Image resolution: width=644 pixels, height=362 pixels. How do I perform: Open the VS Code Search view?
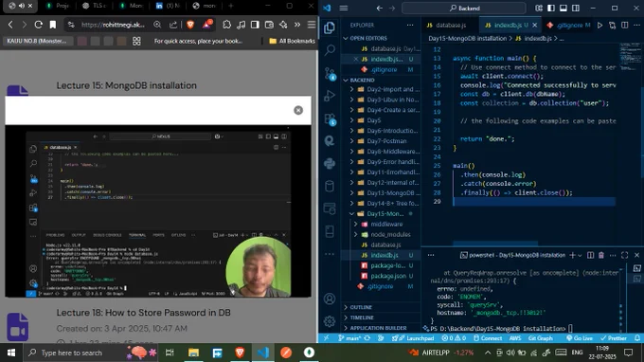point(330,50)
